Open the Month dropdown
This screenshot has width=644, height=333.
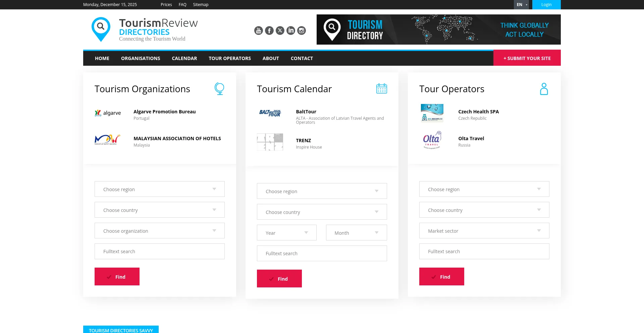click(x=356, y=233)
